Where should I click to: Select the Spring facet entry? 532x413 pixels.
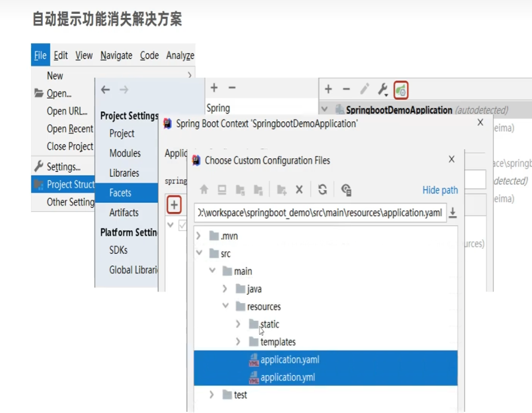pos(218,108)
